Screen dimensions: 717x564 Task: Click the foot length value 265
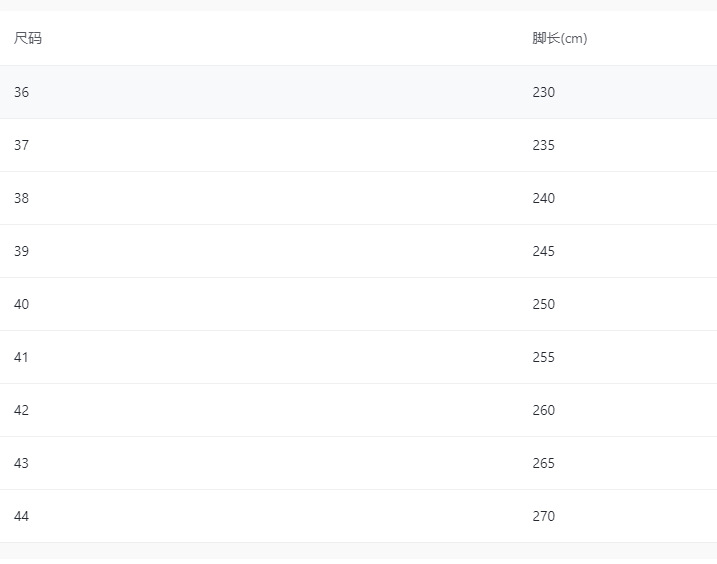[544, 463]
